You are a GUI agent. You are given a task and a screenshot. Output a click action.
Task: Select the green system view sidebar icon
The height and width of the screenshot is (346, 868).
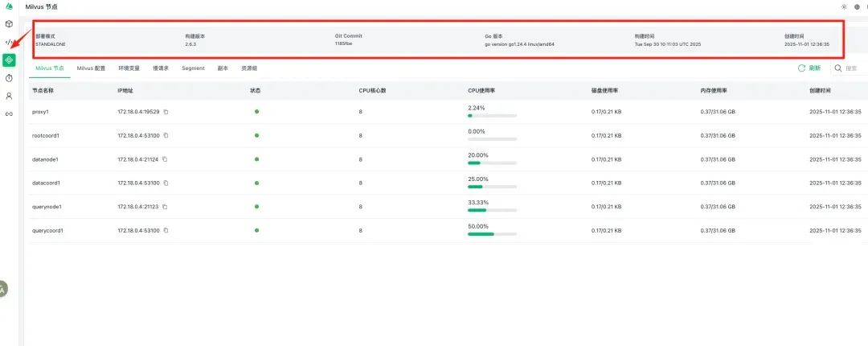click(9, 60)
